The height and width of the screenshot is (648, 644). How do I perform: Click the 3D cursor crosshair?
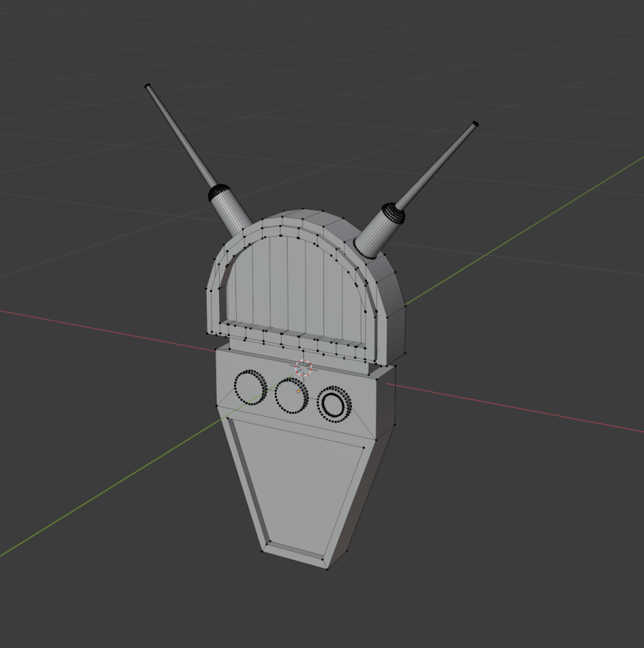point(303,367)
